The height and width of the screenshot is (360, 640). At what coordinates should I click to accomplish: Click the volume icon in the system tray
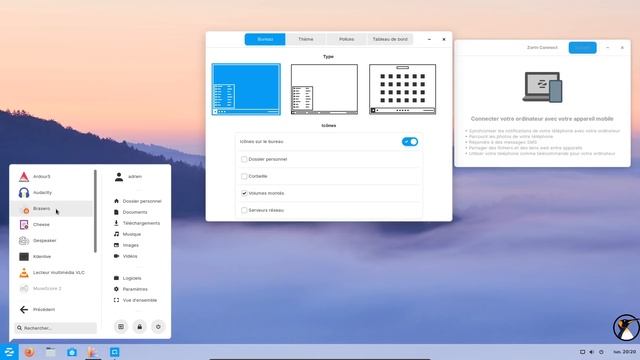pyautogui.click(x=591, y=352)
